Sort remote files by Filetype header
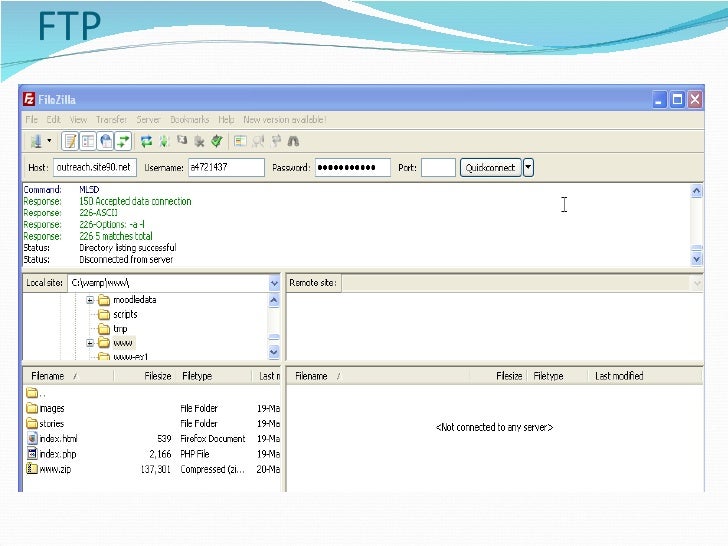 [x=557, y=376]
